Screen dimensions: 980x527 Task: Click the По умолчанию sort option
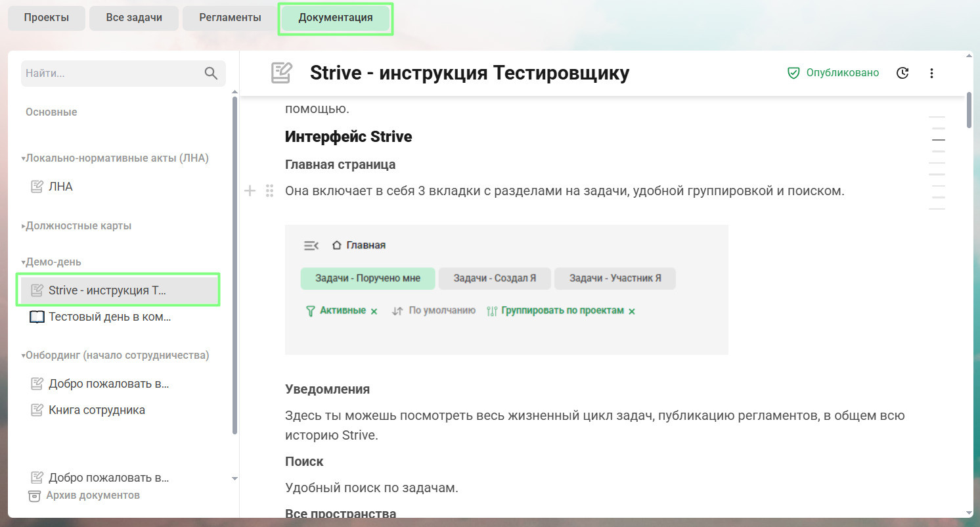tap(442, 311)
